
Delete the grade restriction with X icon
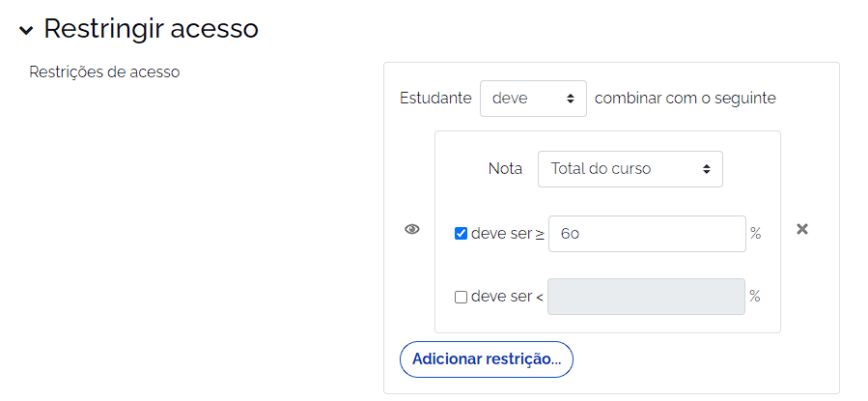point(801,230)
